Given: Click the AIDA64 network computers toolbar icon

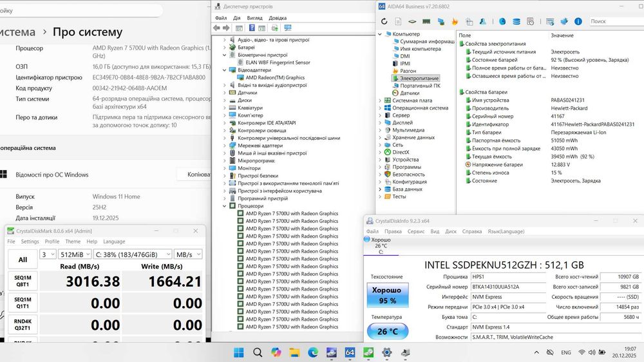Looking at the screenshot, I should tap(440, 21).
